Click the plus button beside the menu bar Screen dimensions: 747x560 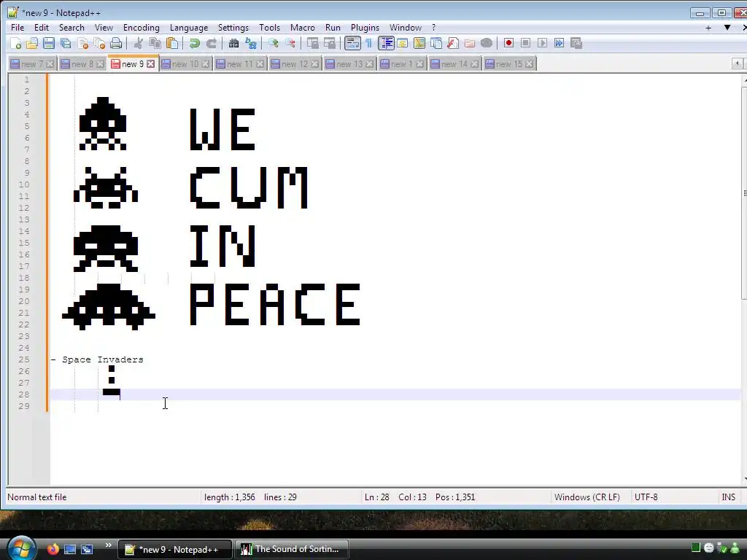point(708,28)
